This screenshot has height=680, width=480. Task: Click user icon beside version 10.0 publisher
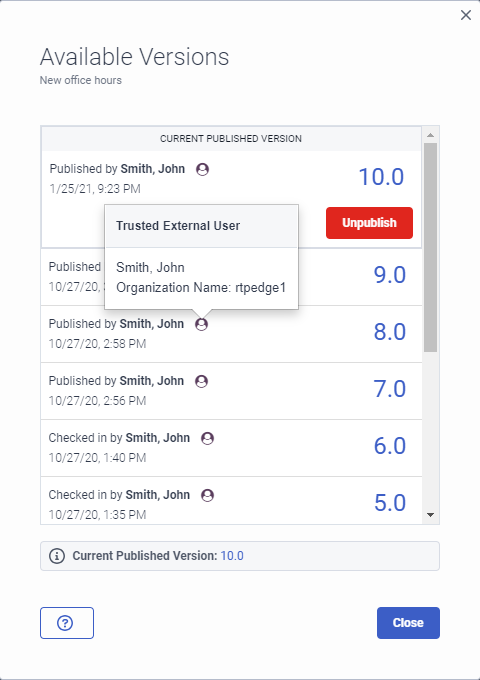point(202,169)
